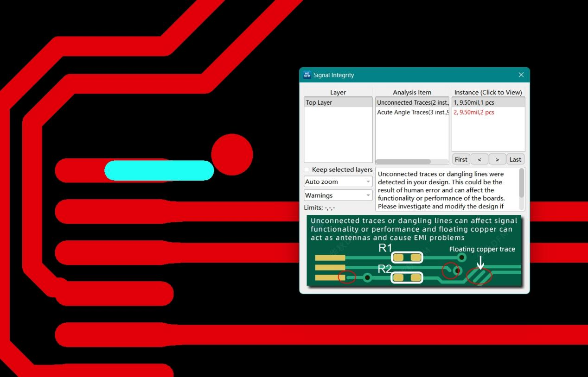Screen dimensions: 588x377
Task: Jump to the First instance
Action: (x=461, y=159)
